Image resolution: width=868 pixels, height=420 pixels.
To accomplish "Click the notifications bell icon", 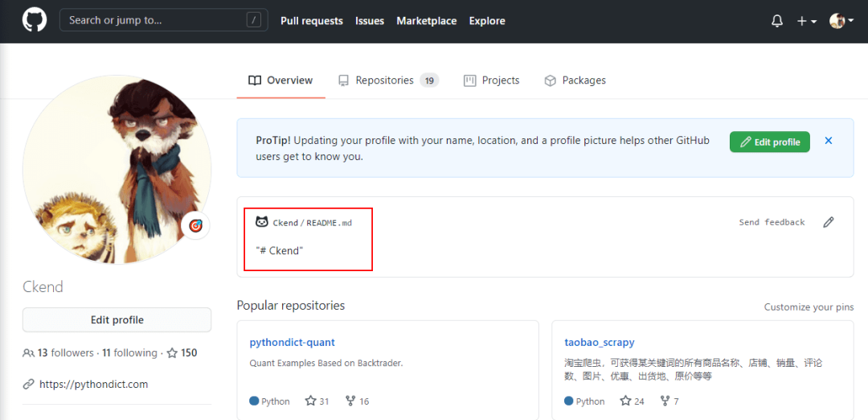I will click(x=777, y=21).
